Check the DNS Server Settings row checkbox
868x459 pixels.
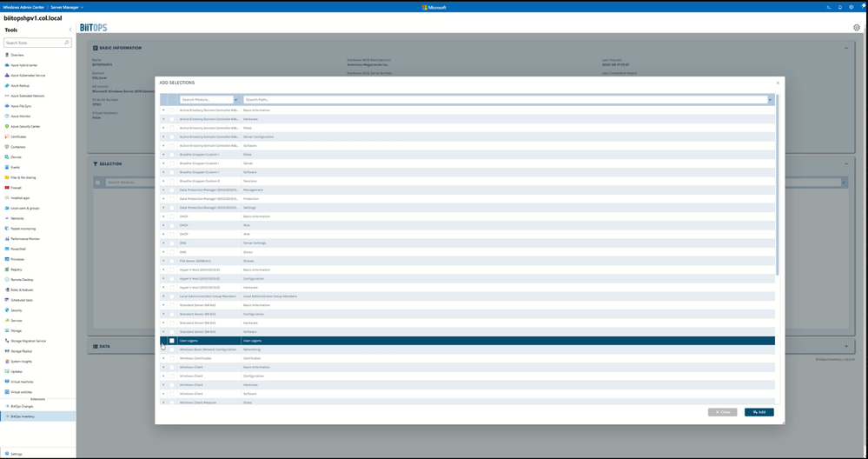pos(172,243)
